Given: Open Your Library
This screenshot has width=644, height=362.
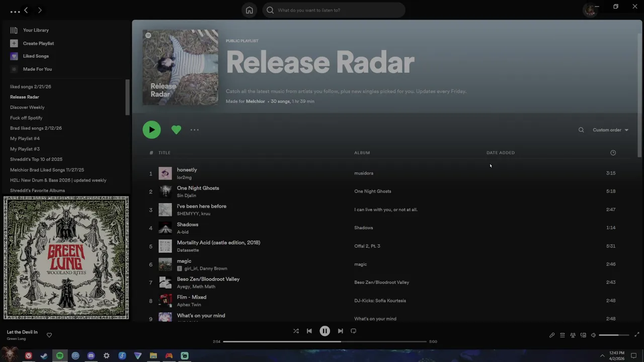Looking at the screenshot, I should [30, 30].
